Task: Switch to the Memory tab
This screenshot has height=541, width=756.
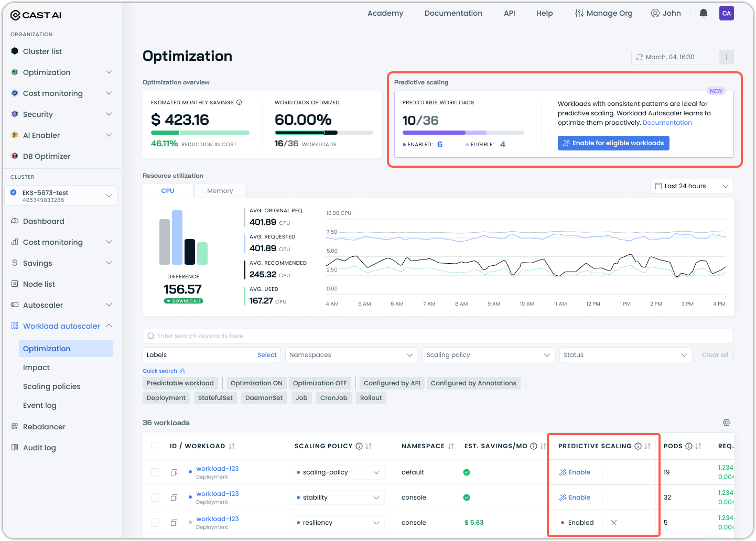Action: point(220,191)
